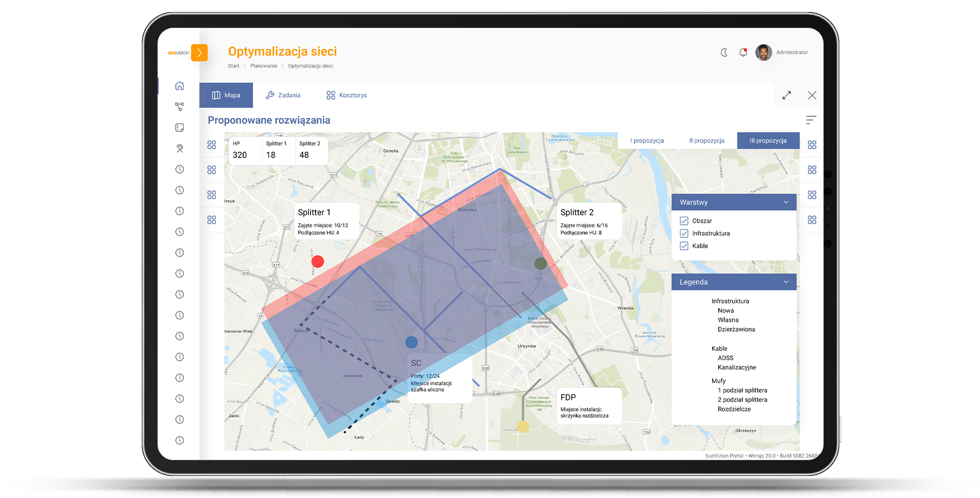This screenshot has height=498, width=980.
Task: Open the network nodes sidebar icon
Action: coord(179,107)
